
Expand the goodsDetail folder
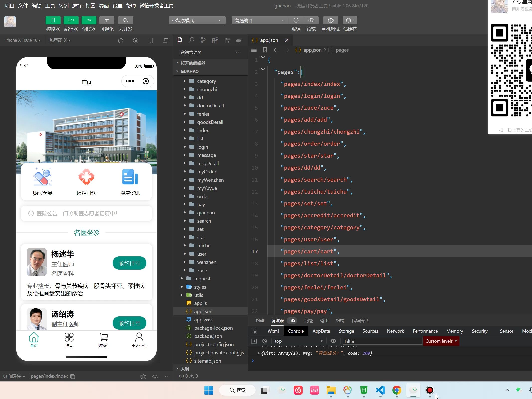(x=211, y=122)
